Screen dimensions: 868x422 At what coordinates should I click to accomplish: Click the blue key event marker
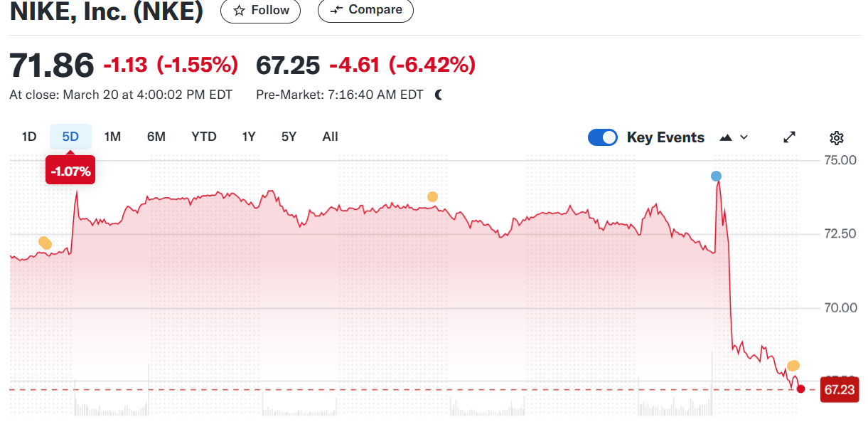(716, 176)
